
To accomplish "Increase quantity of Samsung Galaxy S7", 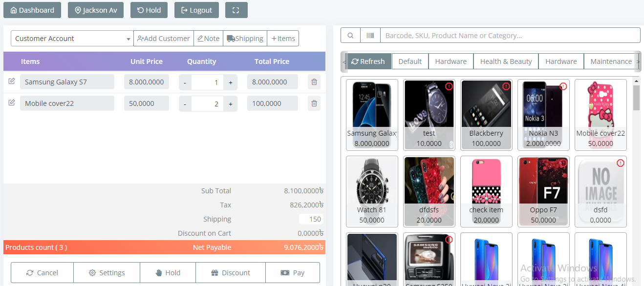I will [230, 82].
